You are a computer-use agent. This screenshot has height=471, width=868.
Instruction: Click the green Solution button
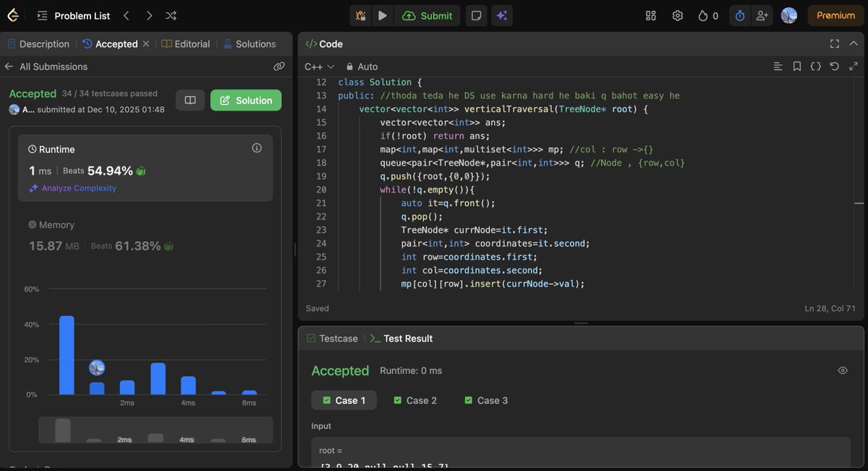tap(246, 101)
